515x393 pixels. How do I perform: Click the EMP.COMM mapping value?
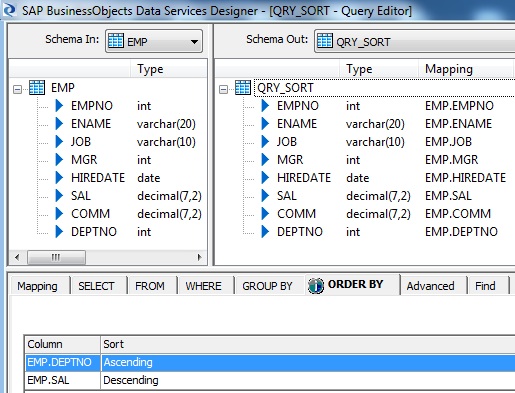coord(458,214)
